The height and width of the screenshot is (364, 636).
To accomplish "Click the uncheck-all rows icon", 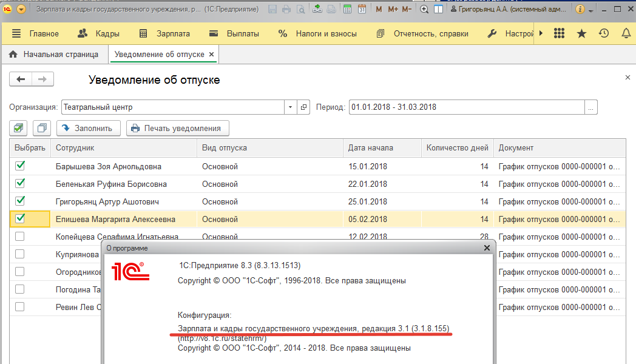I will 42,128.
